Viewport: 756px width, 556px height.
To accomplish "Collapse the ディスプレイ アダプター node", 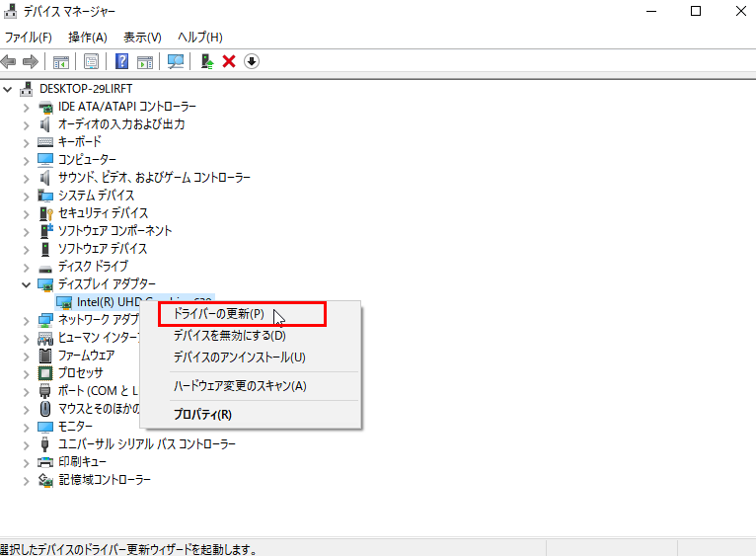I will click(26, 284).
